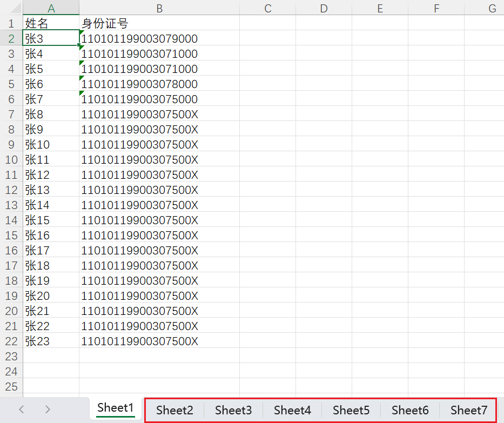Click the 身份证号 header cell

click(159, 23)
